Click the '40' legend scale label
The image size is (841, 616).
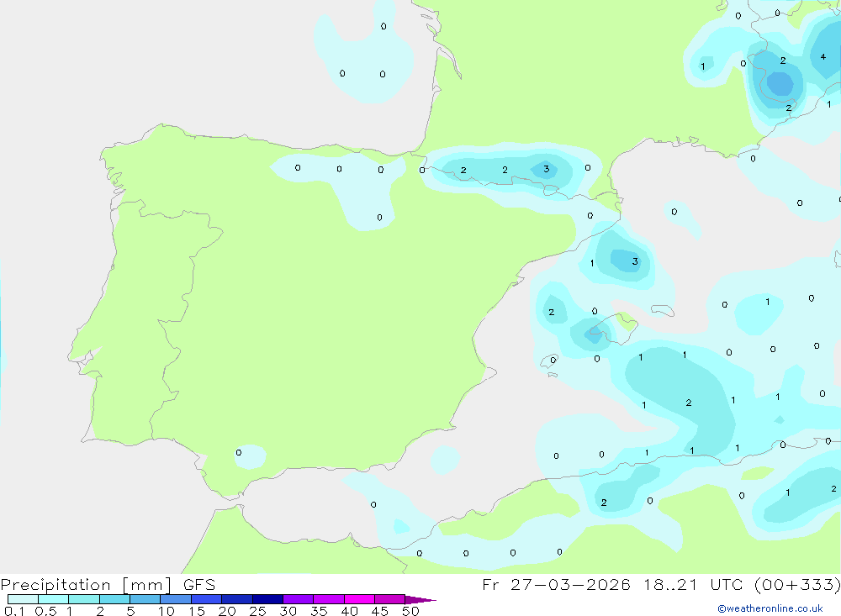[349, 611]
